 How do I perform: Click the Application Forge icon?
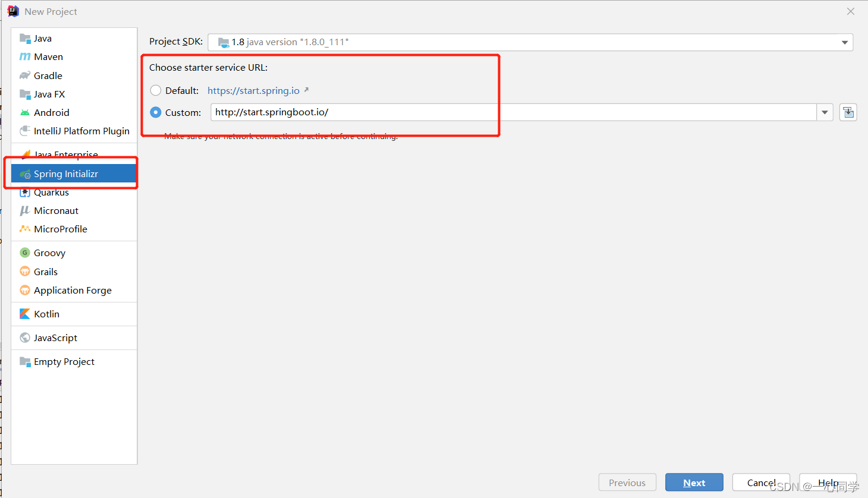point(25,290)
